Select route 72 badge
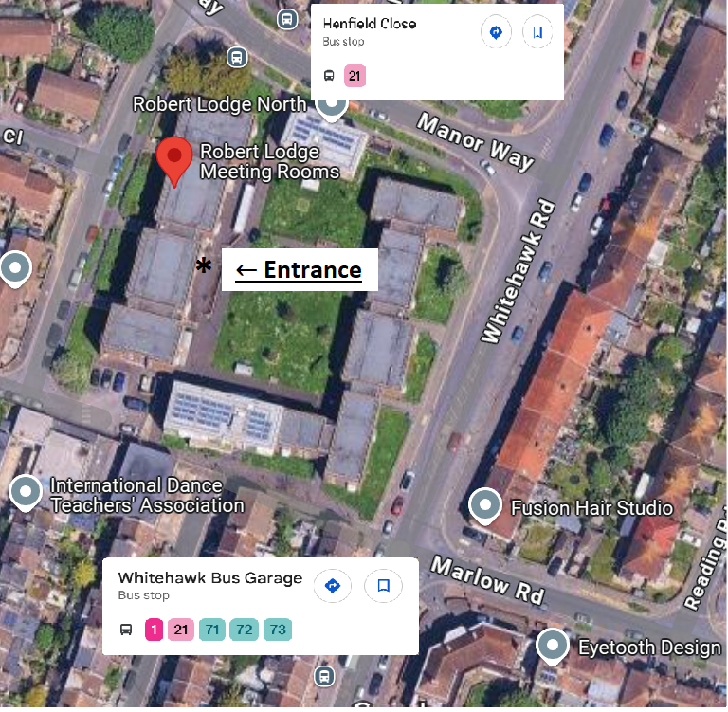728x712 pixels. click(x=245, y=630)
